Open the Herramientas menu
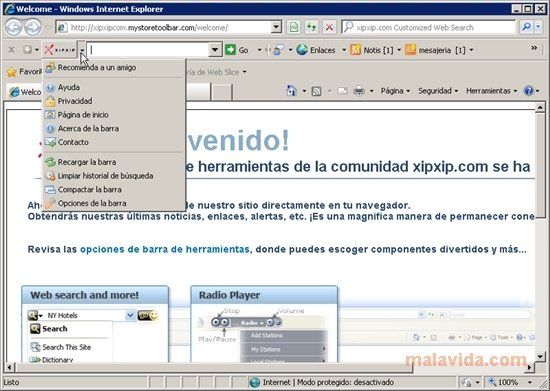 pyautogui.click(x=491, y=91)
